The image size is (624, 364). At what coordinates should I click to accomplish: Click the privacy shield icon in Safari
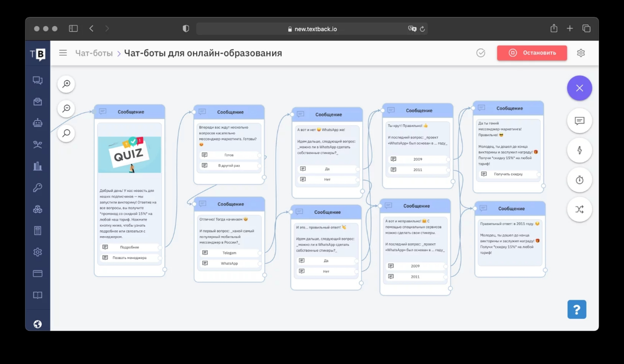tap(186, 29)
